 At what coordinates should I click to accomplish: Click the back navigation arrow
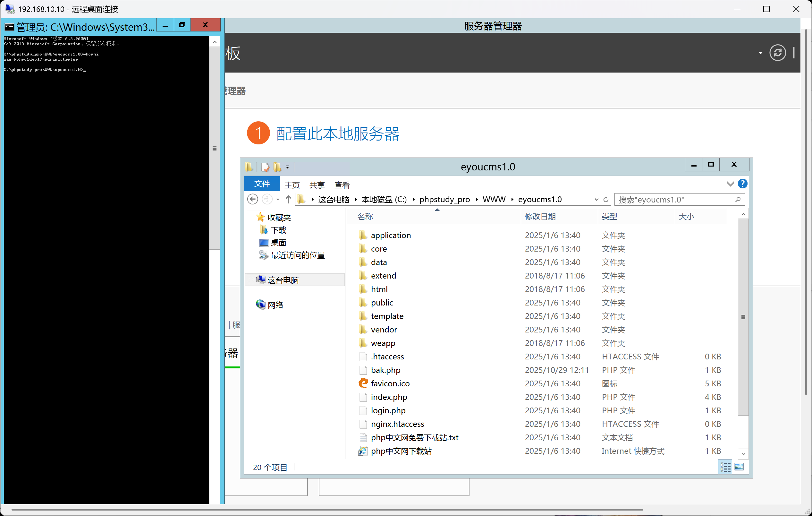click(252, 199)
